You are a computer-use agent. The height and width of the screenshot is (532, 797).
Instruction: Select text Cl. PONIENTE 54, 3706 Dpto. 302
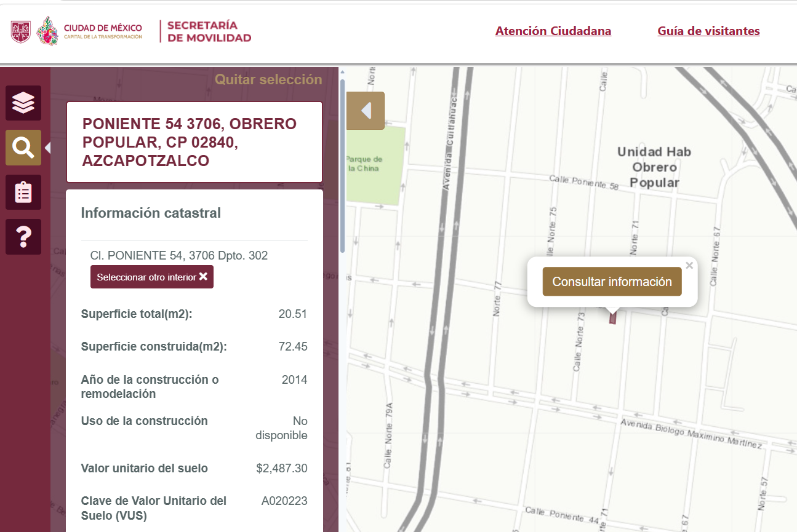[179, 255]
